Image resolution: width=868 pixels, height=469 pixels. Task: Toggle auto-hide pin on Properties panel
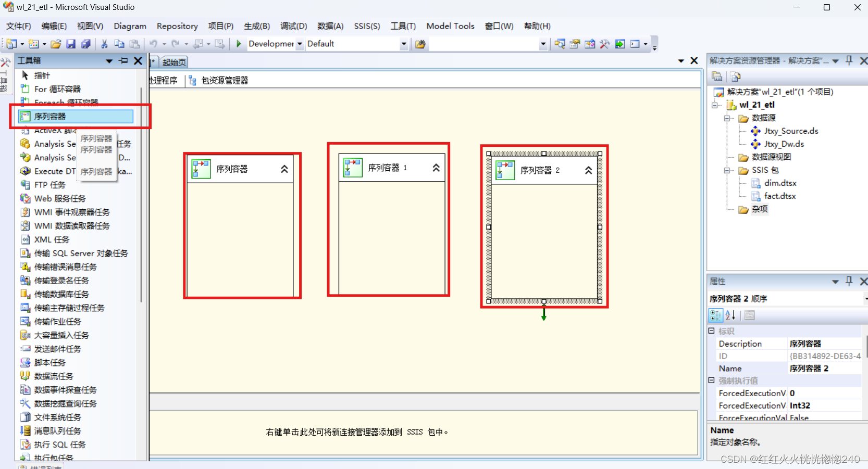849,281
